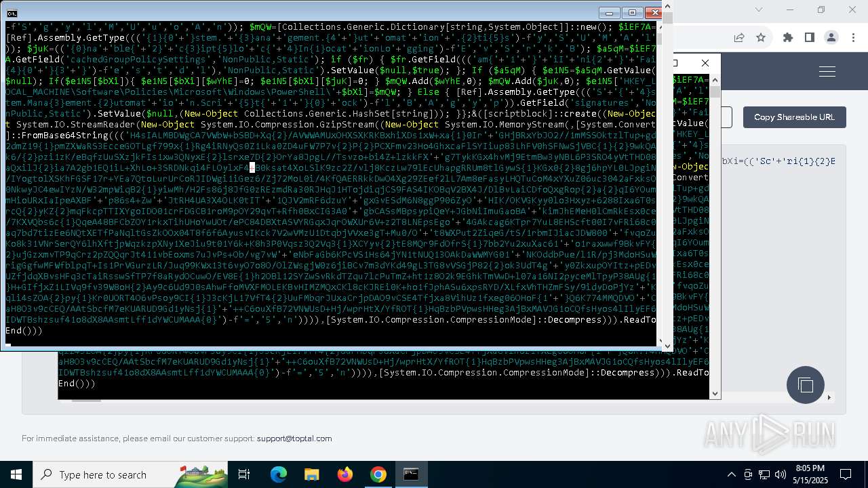Launch Microsoft Edge from the taskbar
The width and height of the screenshot is (868, 488).
point(279,474)
